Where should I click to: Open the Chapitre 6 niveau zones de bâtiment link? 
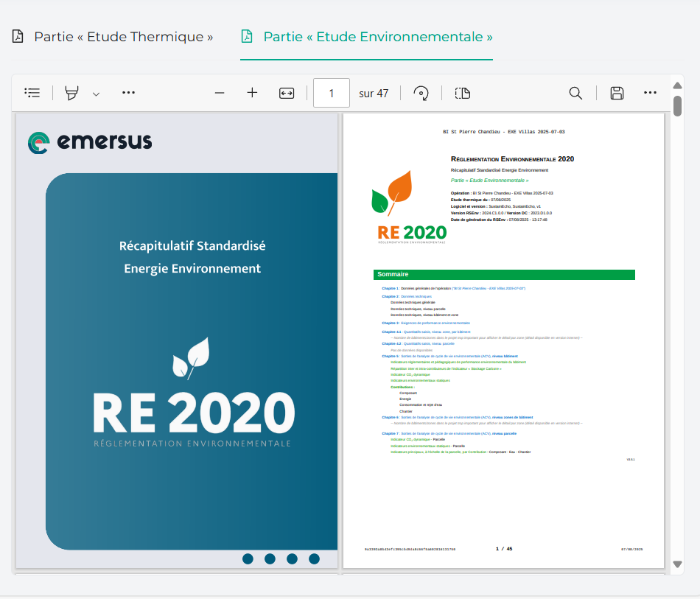coord(457,417)
